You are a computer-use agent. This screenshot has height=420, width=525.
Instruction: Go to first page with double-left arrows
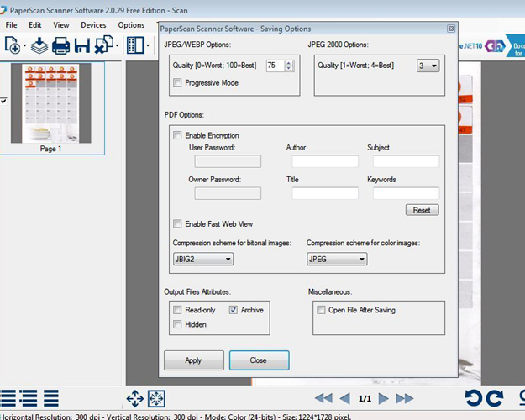click(323, 398)
